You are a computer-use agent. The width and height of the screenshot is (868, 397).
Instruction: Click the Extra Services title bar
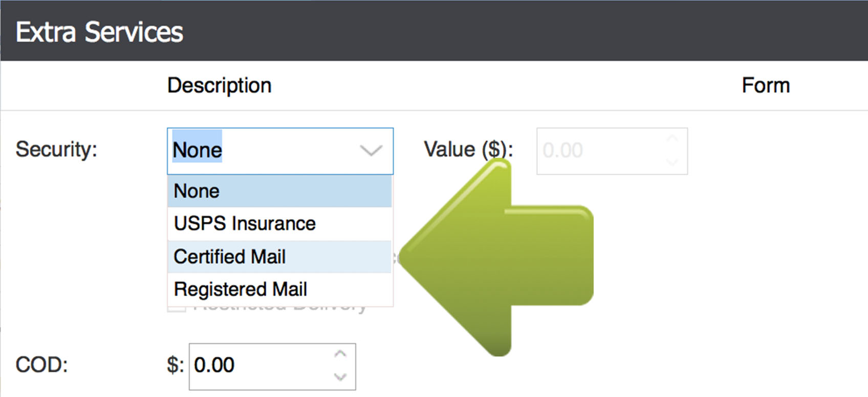pyautogui.click(x=100, y=31)
